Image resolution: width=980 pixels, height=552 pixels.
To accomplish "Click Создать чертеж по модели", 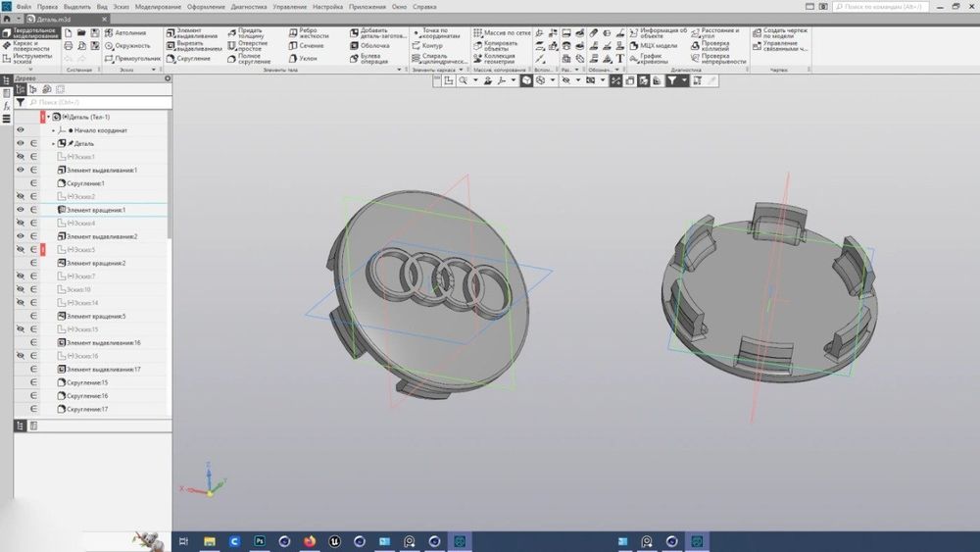I will coord(780,32).
